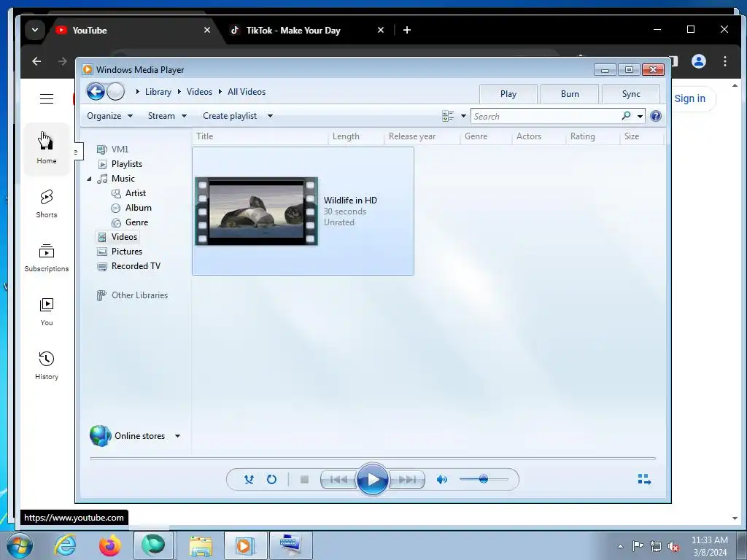Viewport: 747px width, 560px height.
Task: Sort by the Rating column header
Action: [593, 136]
